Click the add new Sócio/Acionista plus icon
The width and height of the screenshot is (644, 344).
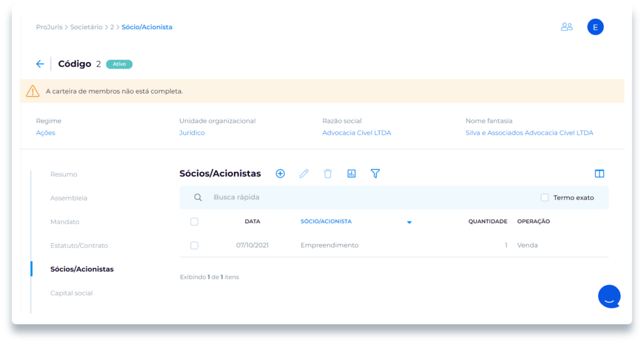[x=280, y=174]
